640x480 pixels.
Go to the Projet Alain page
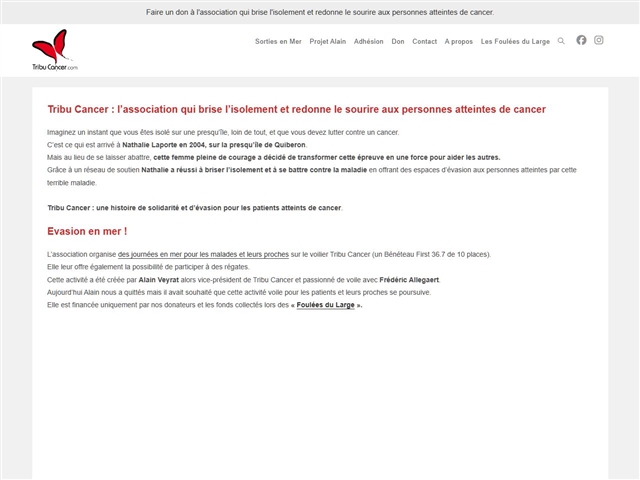point(327,41)
